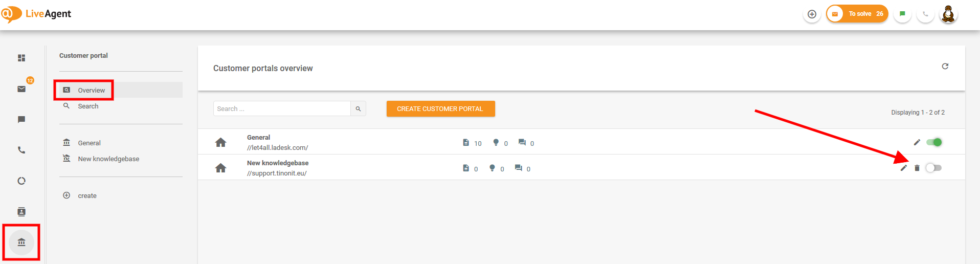Click the create link in side panel
The image size is (980, 264).
[x=87, y=195]
